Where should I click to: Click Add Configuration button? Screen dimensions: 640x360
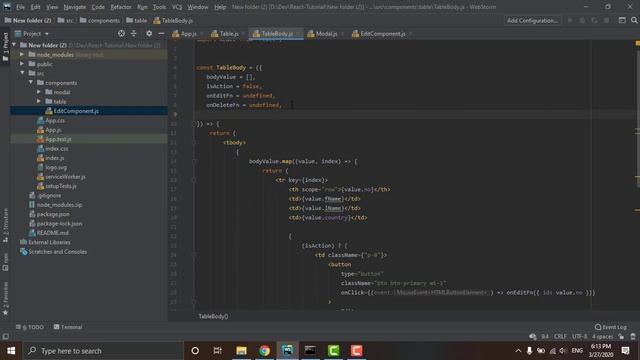532,20
